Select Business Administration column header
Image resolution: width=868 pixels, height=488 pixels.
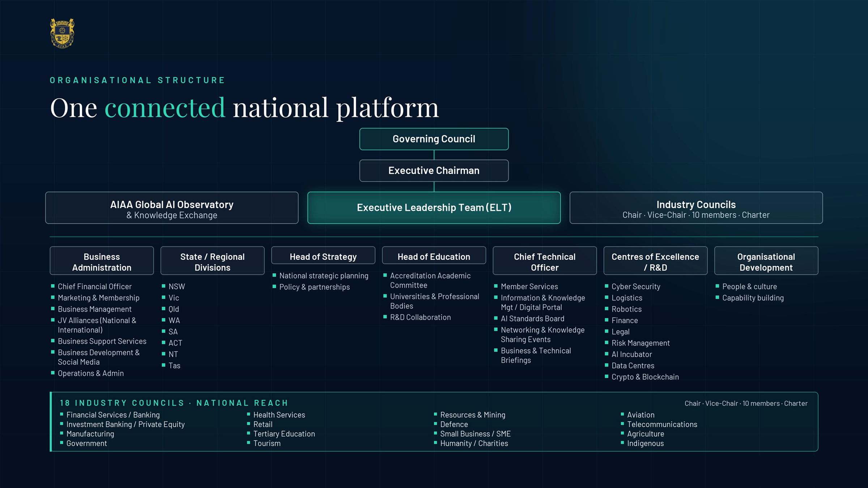click(102, 261)
